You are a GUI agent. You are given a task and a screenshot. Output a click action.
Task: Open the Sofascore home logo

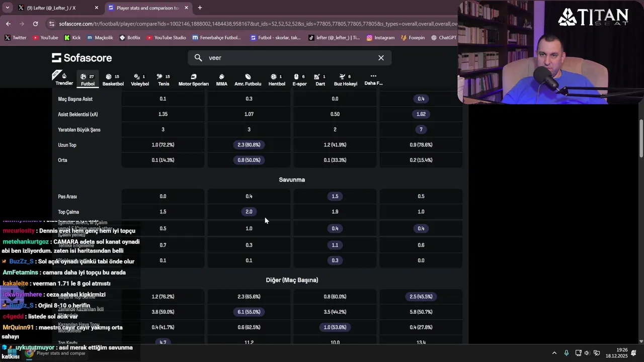click(82, 58)
